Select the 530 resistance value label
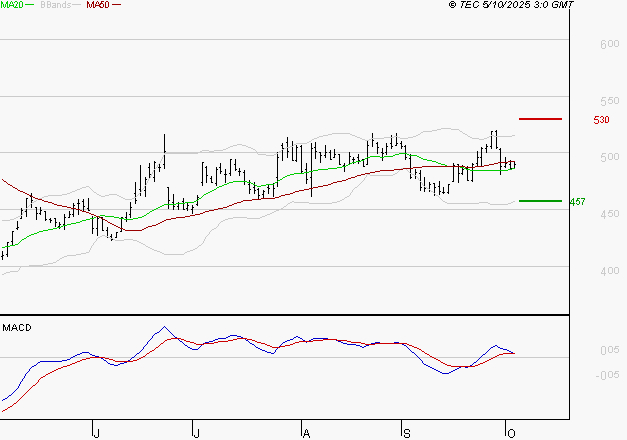The image size is (627, 440). click(x=601, y=120)
